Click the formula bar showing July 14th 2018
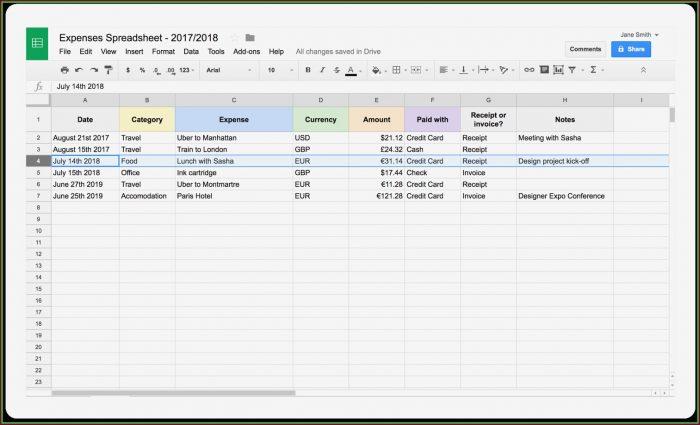This screenshot has height=425, width=700. pyautogui.click(x=362, y=87)
